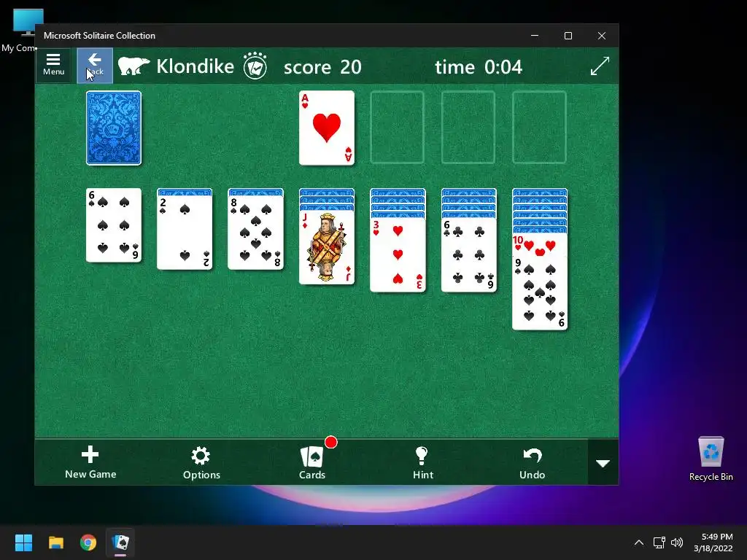Select the Recycle Bin desktop icon

pyautogui.click(x=711, y=459)
